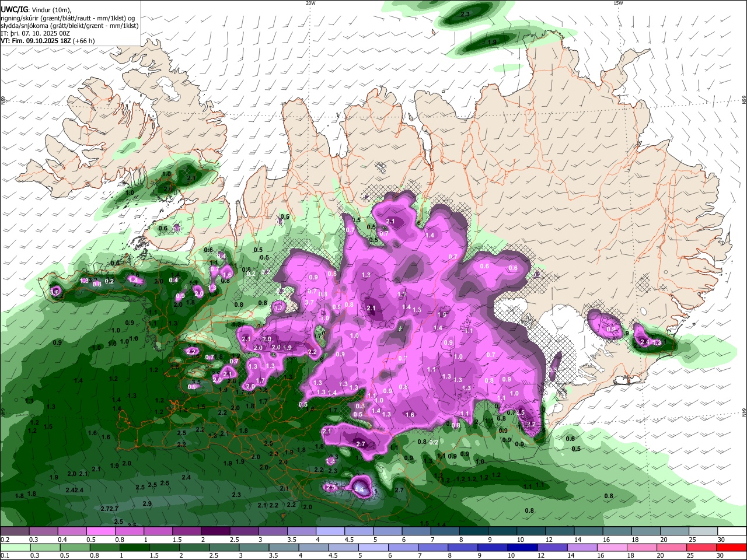Click the medium blue 8 rain legend swatch
The width and height of the screenshot is (747, 560).
(463, 547)
